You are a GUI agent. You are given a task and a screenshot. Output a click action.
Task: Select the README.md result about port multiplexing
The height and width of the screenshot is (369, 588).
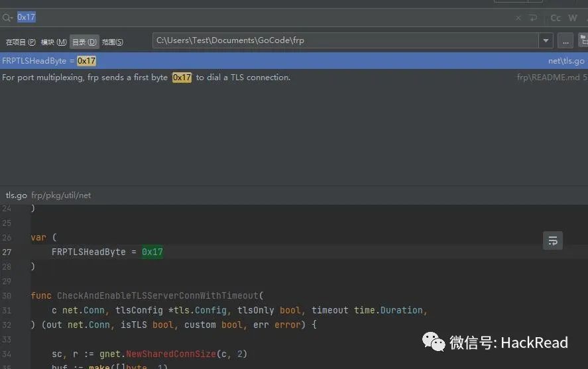(294, 78)
